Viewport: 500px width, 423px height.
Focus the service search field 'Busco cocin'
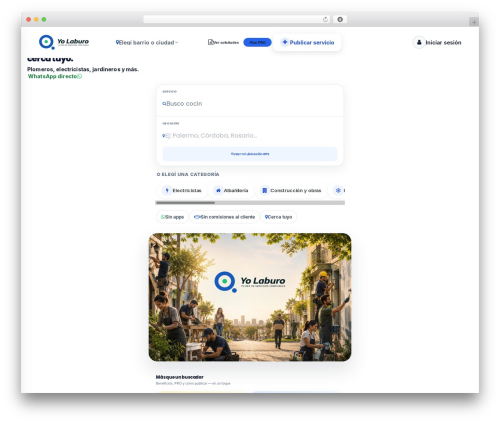click(250, 104)
